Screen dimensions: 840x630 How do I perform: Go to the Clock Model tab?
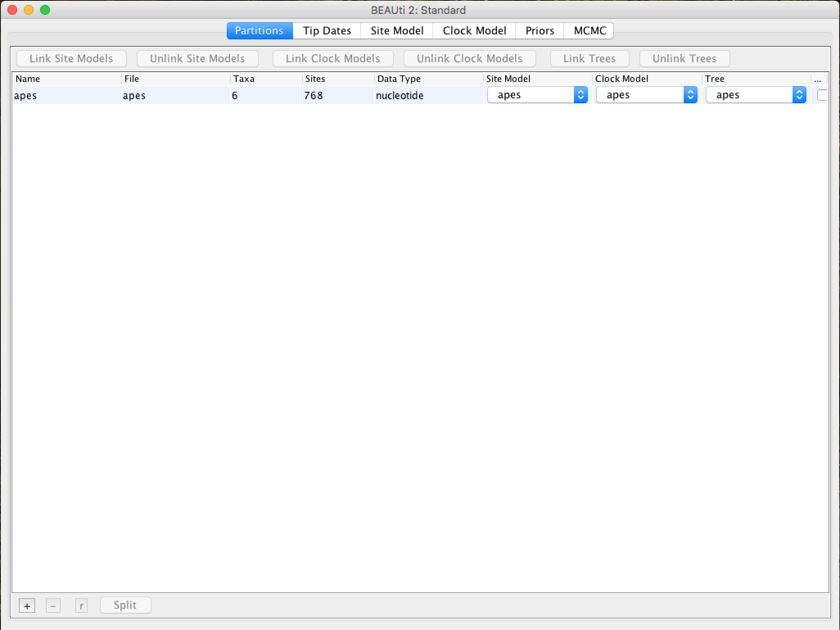coord(474,31)
